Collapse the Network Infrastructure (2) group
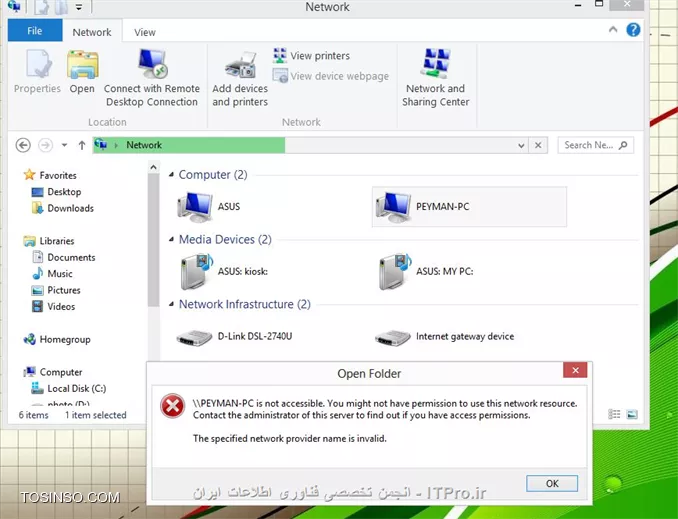 pos(171,304)
